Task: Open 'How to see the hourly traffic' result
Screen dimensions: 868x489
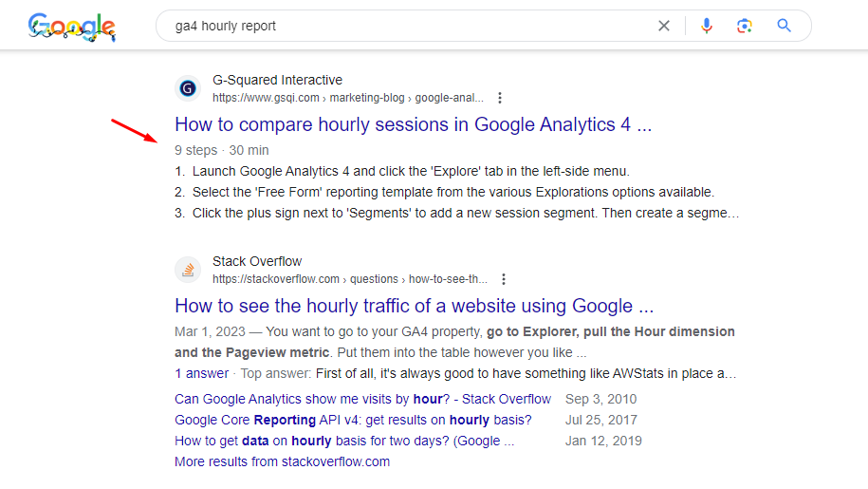Action: [414, 306]
